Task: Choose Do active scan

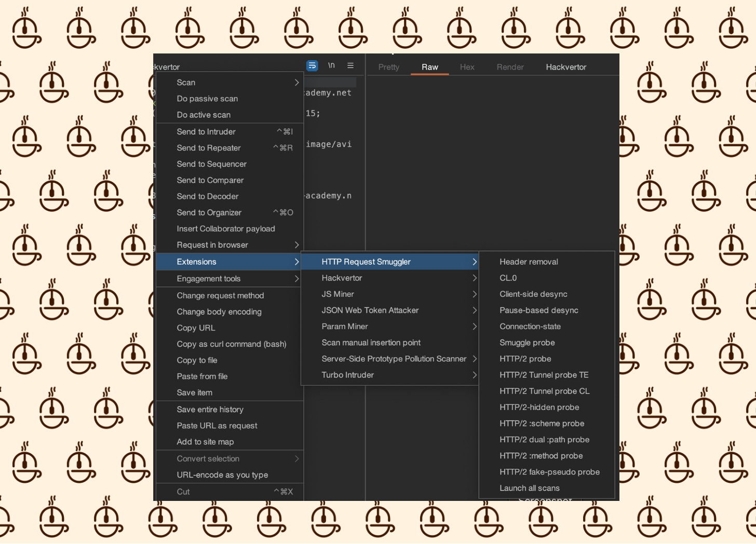Action: pos(230,115)
